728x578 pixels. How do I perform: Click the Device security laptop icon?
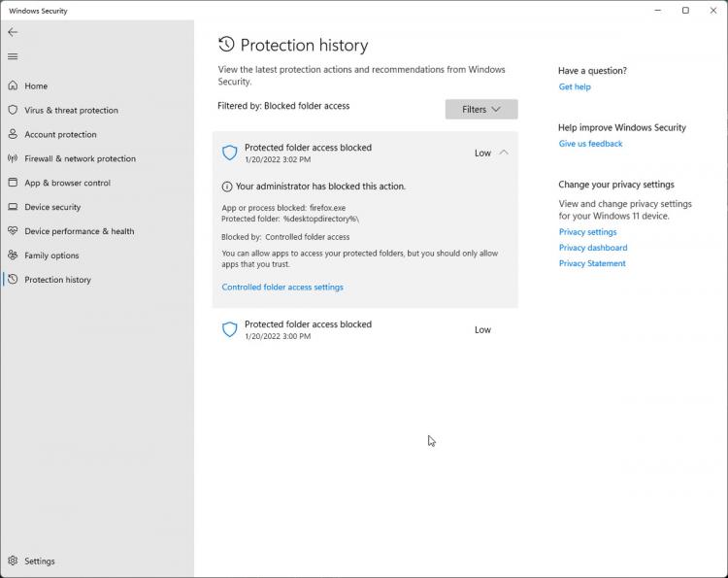[x=13, y=206]
